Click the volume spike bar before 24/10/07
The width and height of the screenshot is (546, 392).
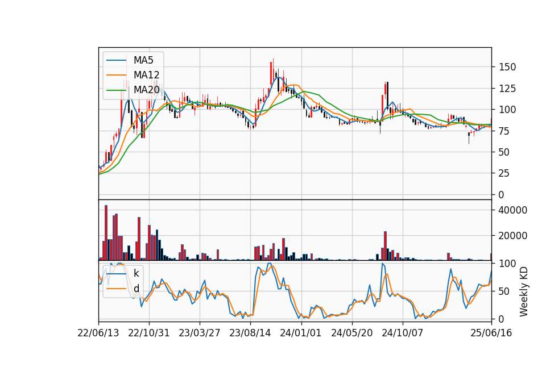[386, 245]
